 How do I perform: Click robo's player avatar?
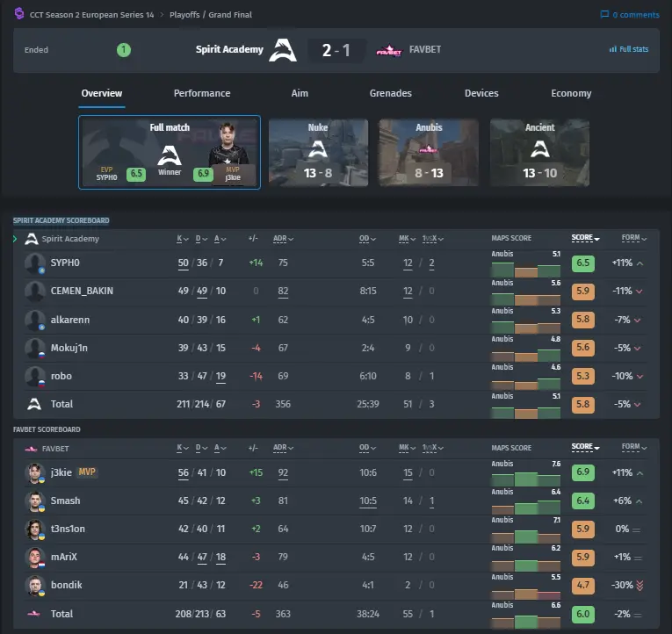point(35,377)
